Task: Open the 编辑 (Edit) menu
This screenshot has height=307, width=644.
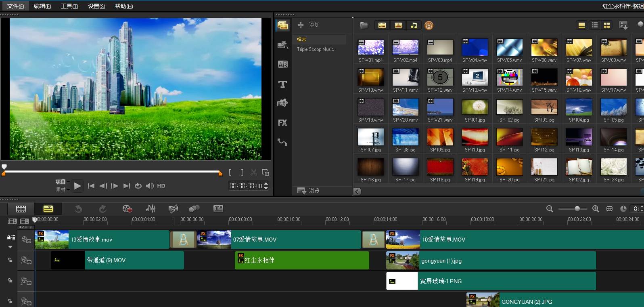Action: pyautogui.click(x=42, y=6)
